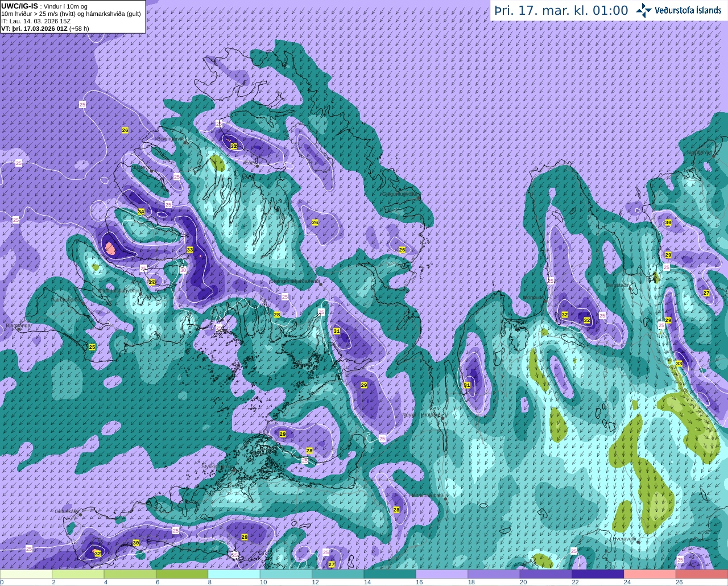Viewport: 728px width, 586px height.
Task: Pick the salmon legend swatch above 26
Action: pos(702,574)
